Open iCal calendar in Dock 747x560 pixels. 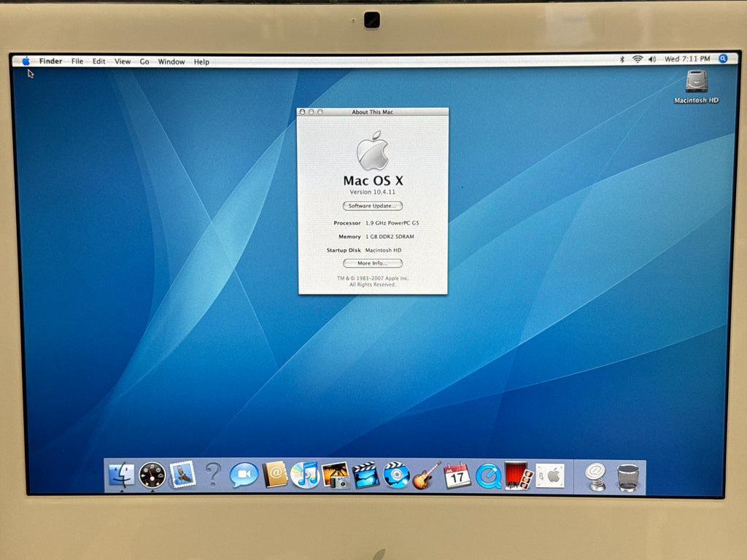point(457,475)
